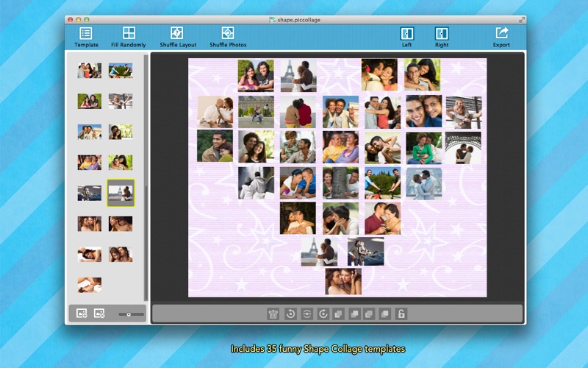
Task: Adjust the thumbnail size slider
Action: point(129,314)
